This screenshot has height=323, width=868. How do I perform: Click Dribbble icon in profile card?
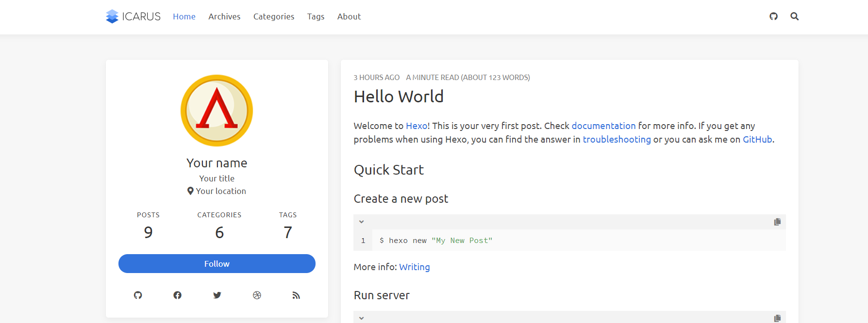pyautogui.click(x=257, y=295)
